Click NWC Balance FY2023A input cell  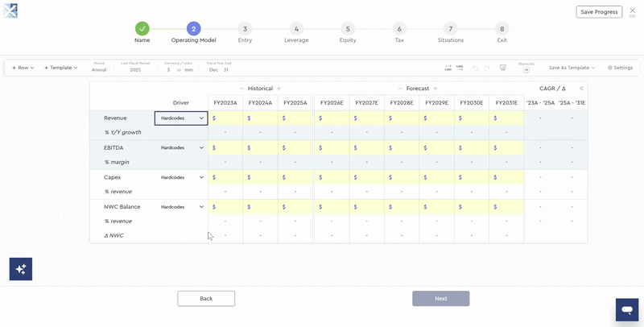point(225,207)
